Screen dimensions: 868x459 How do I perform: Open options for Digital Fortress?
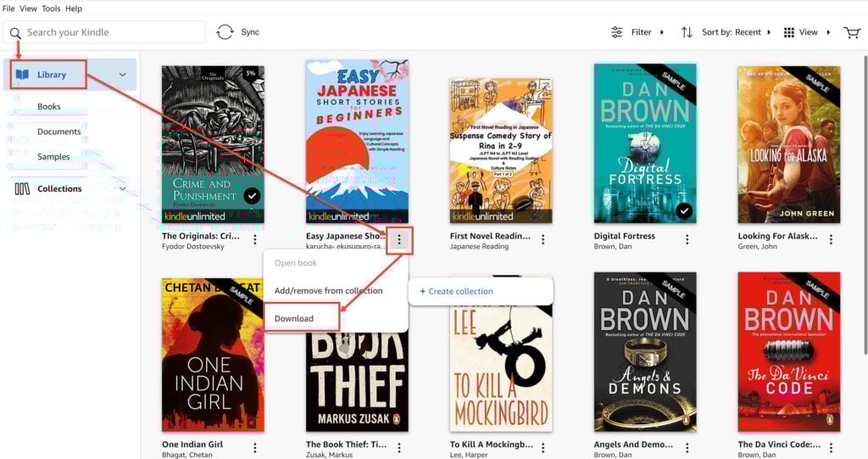click(687, 239)
